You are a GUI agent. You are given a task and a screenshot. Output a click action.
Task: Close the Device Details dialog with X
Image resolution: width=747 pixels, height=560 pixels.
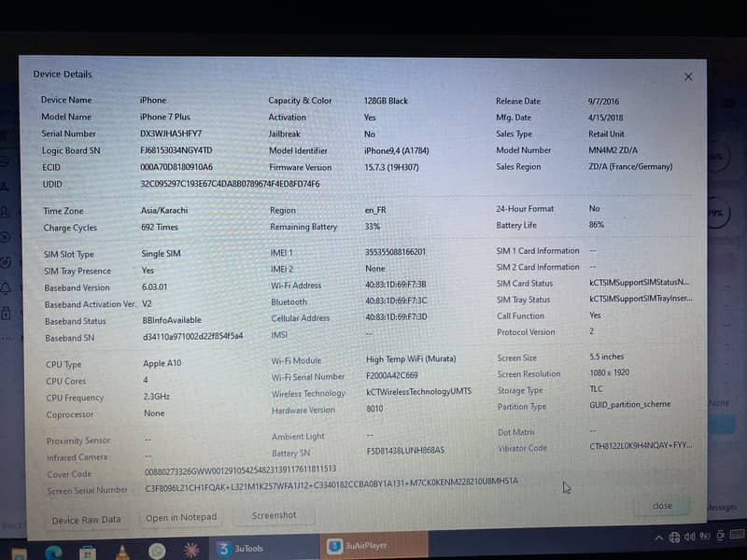tap(688, 77)
